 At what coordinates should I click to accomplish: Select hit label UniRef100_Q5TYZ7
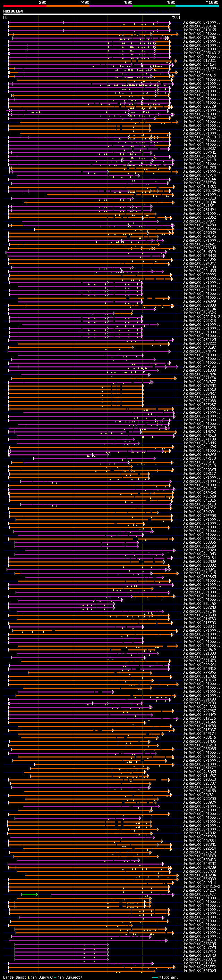(x=199, y=768)
